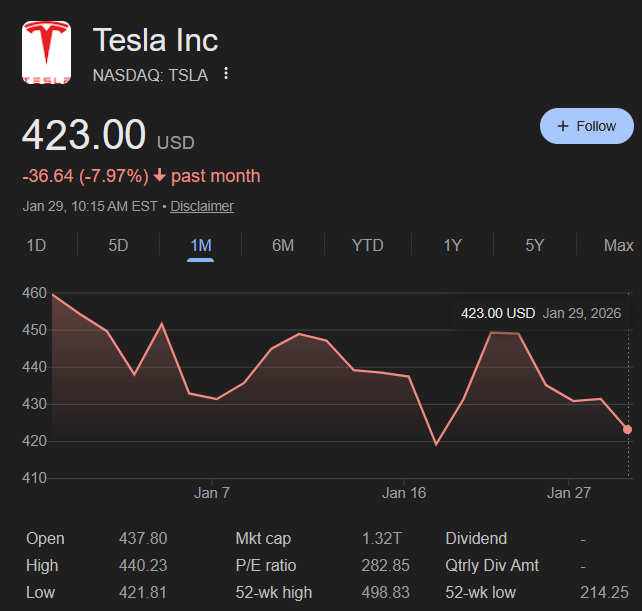Show the 5Y price chart
Image resolution: width=642 pixels, height=611 pixels.
[535, 245]
